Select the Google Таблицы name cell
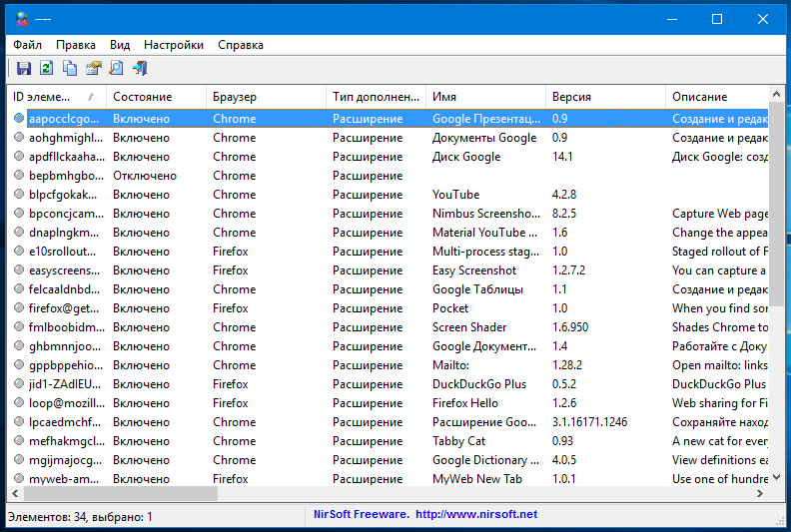 [x=477, y=289]
